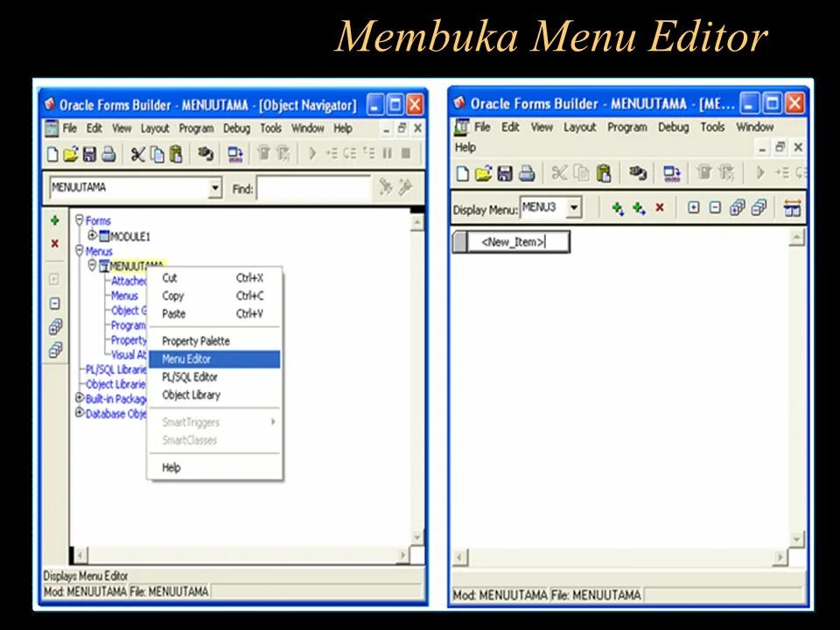
Task: Click Open folder icon in Object Navigator window
Action: point(71,154)
